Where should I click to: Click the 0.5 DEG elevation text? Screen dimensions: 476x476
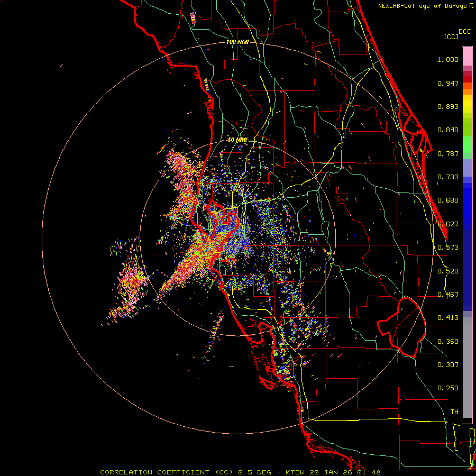(x=254, y=472)
